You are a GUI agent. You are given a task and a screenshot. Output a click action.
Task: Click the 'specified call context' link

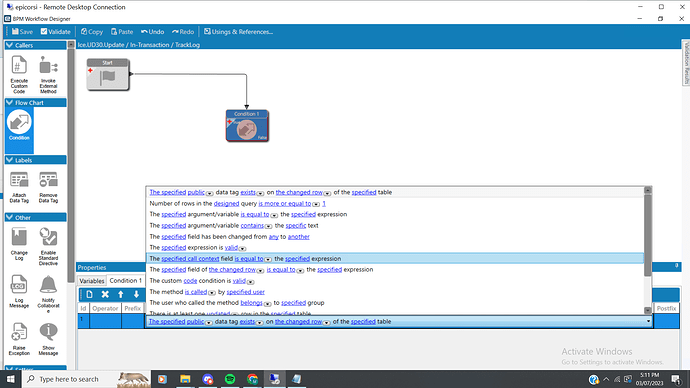(190, 259)
